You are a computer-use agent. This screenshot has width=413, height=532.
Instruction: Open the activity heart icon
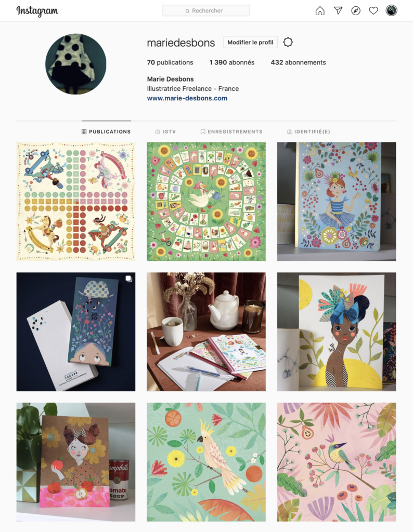[x=373, y=11]
